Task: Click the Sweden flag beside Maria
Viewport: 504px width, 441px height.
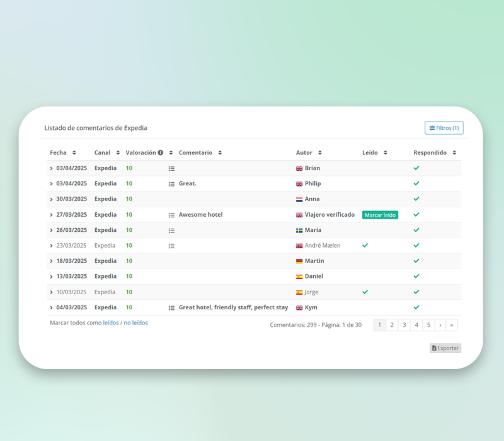Action: point(299,231)
